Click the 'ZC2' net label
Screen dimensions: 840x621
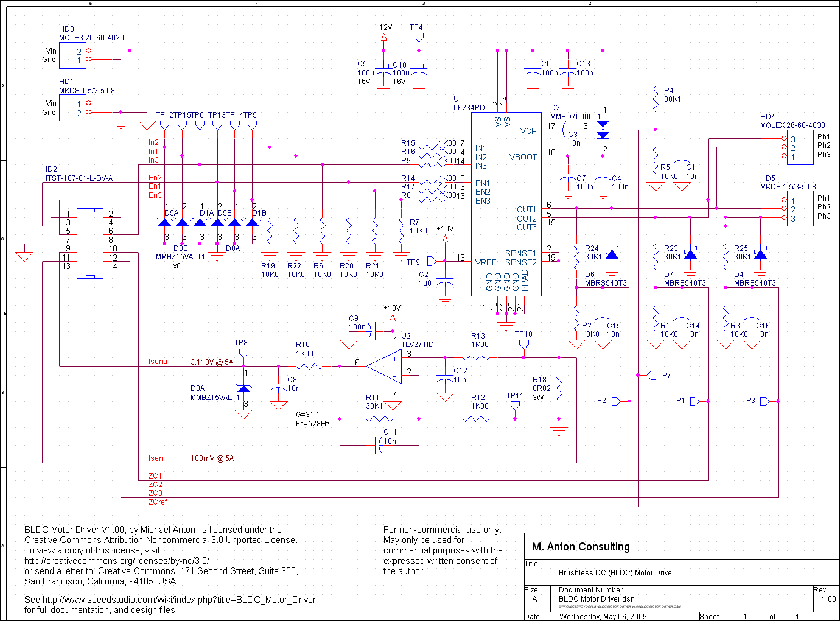[x=155, y=485]
